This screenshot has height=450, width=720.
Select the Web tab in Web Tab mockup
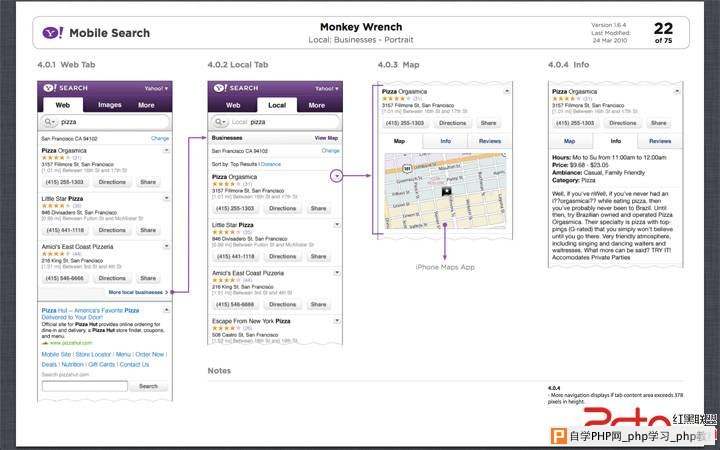(x=63, y=105)
